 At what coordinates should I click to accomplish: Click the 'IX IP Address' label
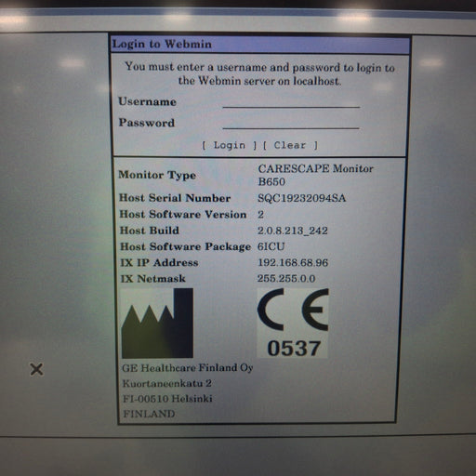click(159, 263)
